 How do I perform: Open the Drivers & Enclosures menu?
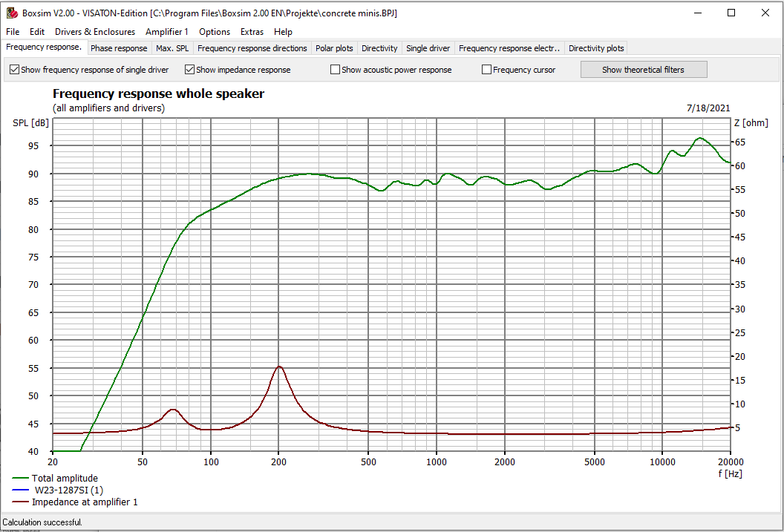(94, 32)
